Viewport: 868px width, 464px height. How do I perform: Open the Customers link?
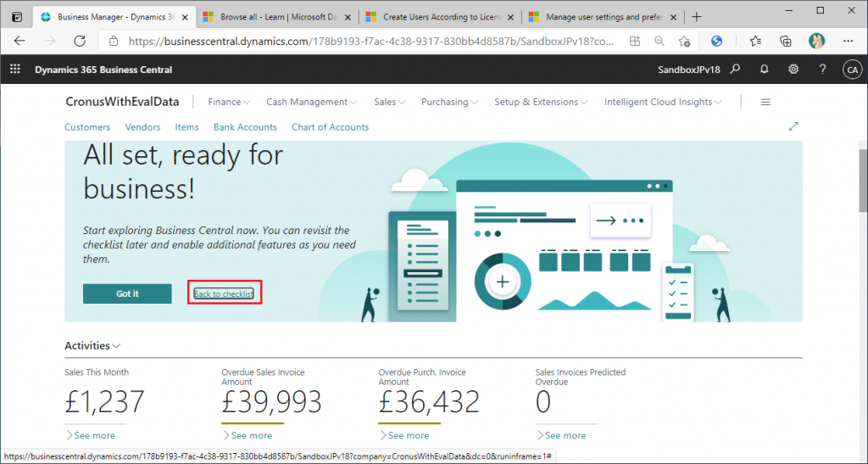point(87,126)
